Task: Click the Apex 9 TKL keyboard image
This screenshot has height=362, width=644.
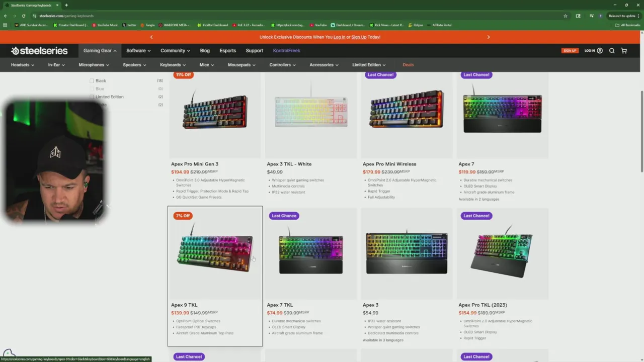Action: pyautogui.click(x=215, y=253)
